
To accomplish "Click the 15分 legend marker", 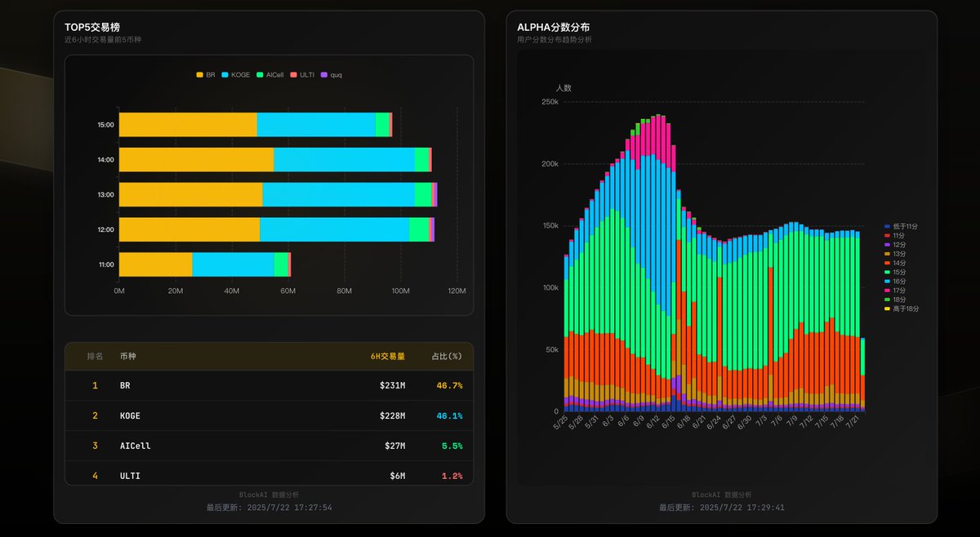I will tap(886, 272).
